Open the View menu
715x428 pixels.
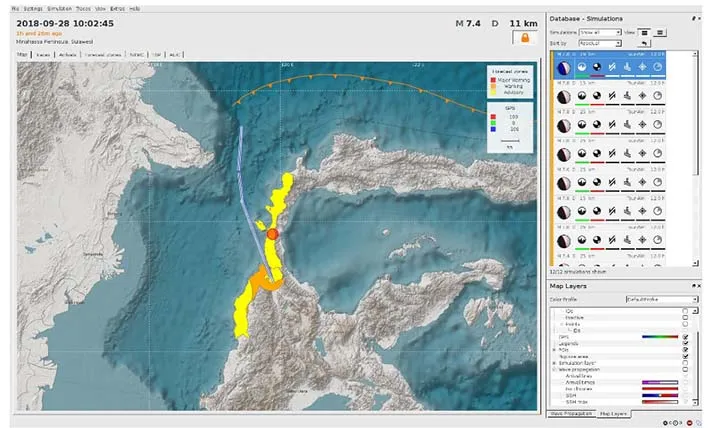100,9
